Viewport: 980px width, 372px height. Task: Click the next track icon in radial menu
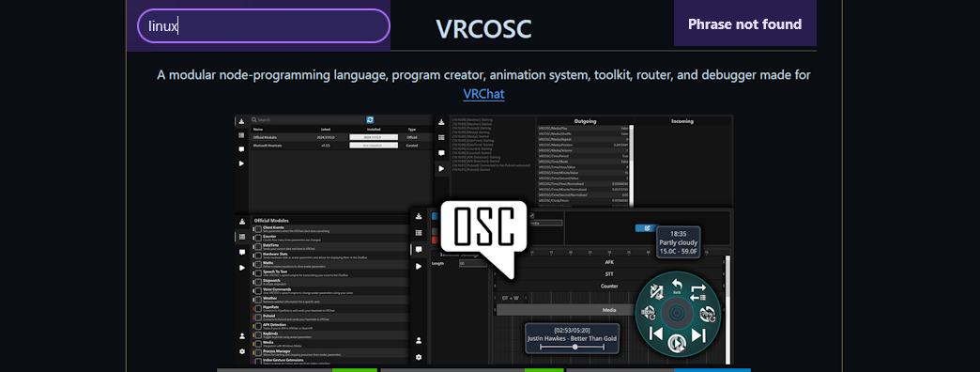pos(698,335)
